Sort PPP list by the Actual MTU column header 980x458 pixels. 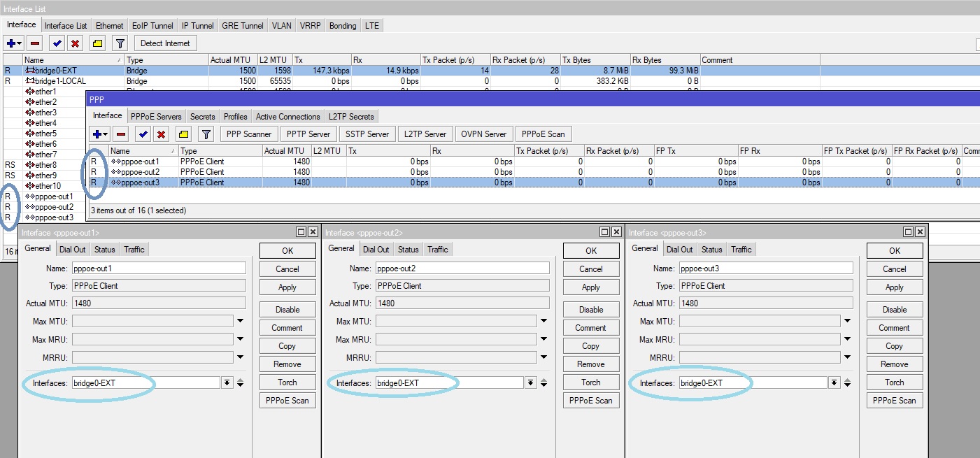tap(287, 151)
